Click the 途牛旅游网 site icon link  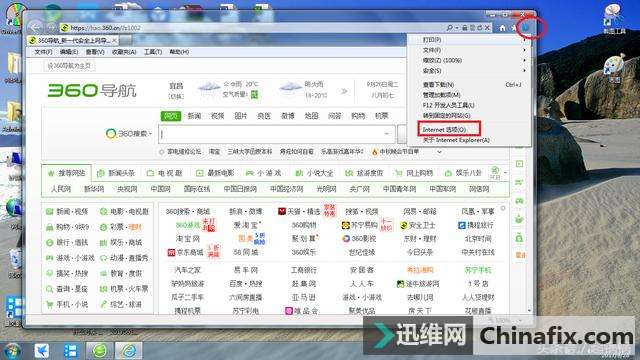[400, 283]
